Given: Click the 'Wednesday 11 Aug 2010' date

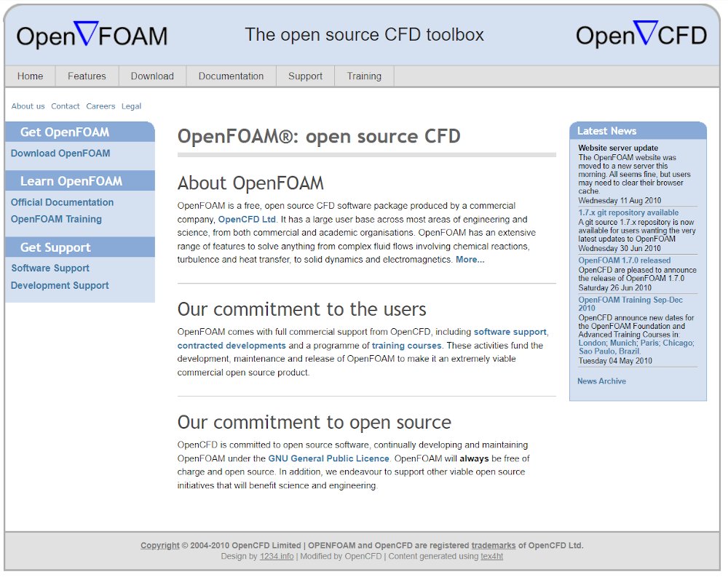Looking at the screenshot, I should 620,201.
